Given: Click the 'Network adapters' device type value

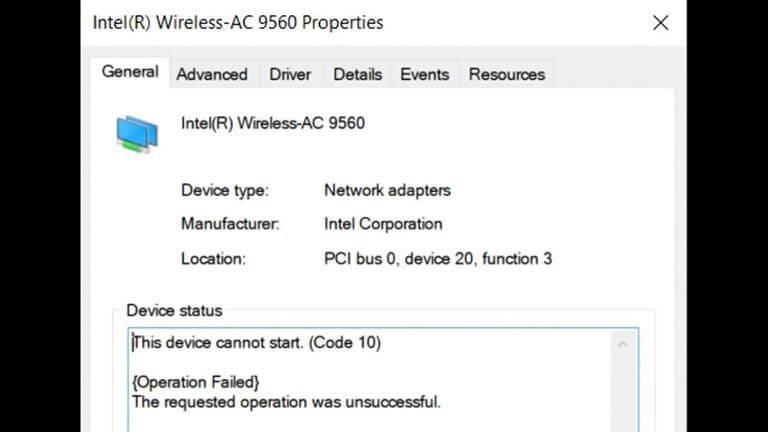Looking at the screenshot, I should pos(387,190).
